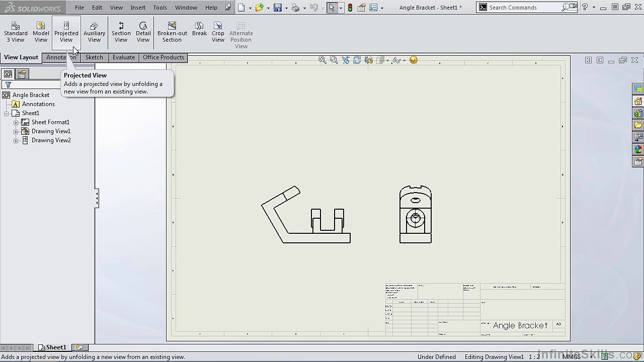Open the New document dropdown arrow
Viewport: 644px width, 362px height.
click(250, 8)
